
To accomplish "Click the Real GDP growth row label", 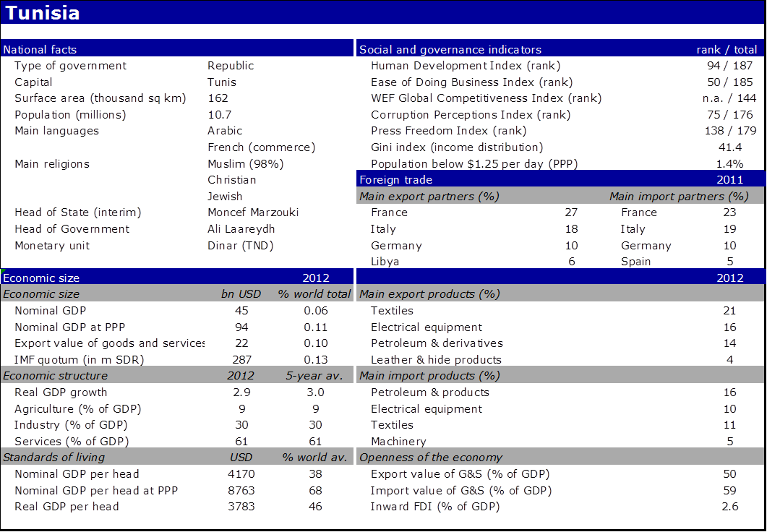I will click(x=61, y=392).
